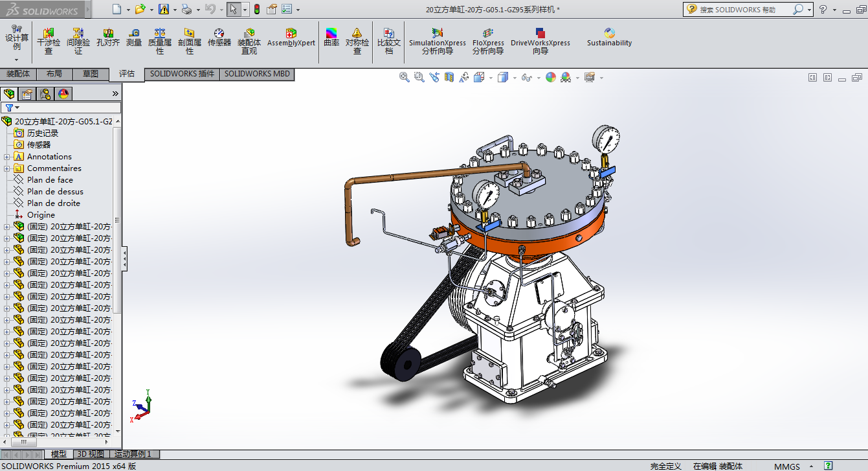This screenshot has width=868, height=471.
Task: Show Curvature (曲率) display
Action: click(x=331, y=38)
